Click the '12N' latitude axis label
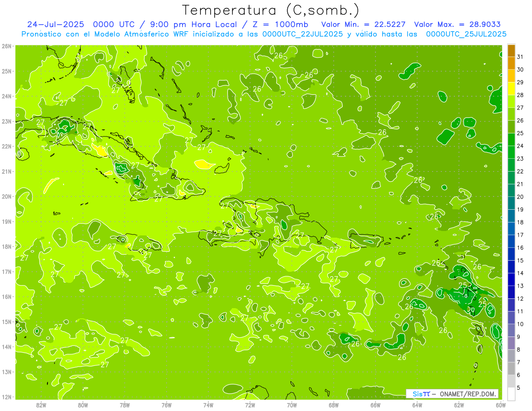 coord(7,397)
